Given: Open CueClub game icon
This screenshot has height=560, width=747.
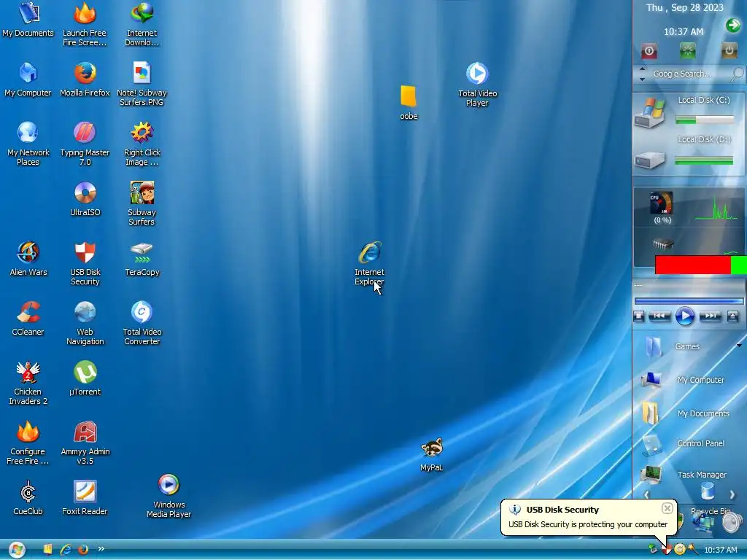Looking at the screenshot, I should pyautogui.click(x=28, y=498).
